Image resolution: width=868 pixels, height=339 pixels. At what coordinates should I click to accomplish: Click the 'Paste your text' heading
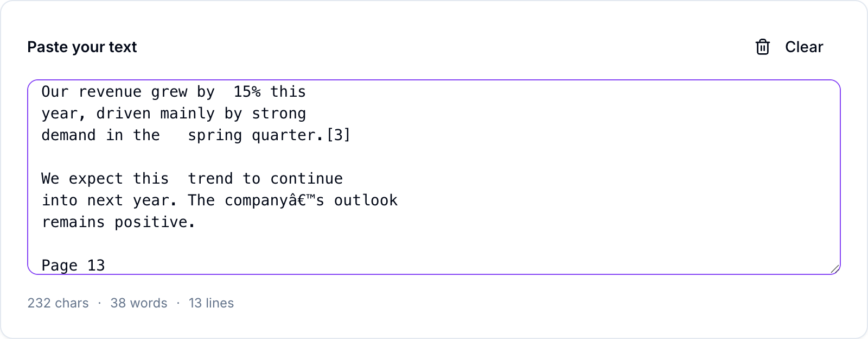click(82, 47)
